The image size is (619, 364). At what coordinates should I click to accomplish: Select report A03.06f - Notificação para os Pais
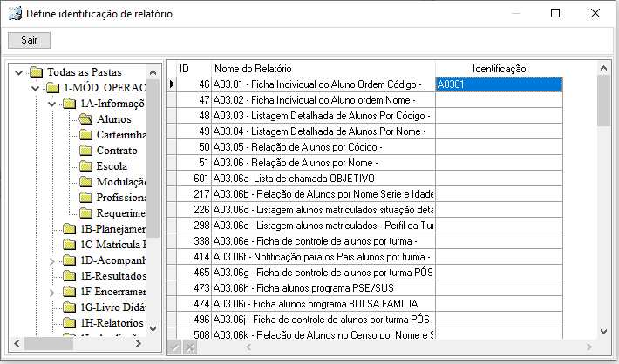(322, 257)
